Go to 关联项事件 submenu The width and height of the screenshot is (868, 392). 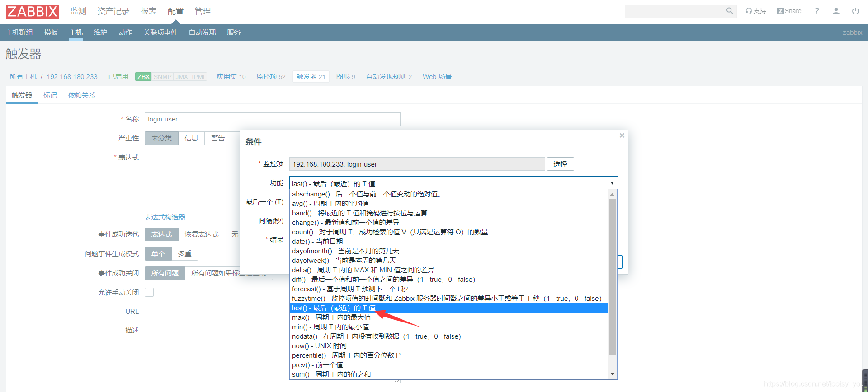point(160,33)
